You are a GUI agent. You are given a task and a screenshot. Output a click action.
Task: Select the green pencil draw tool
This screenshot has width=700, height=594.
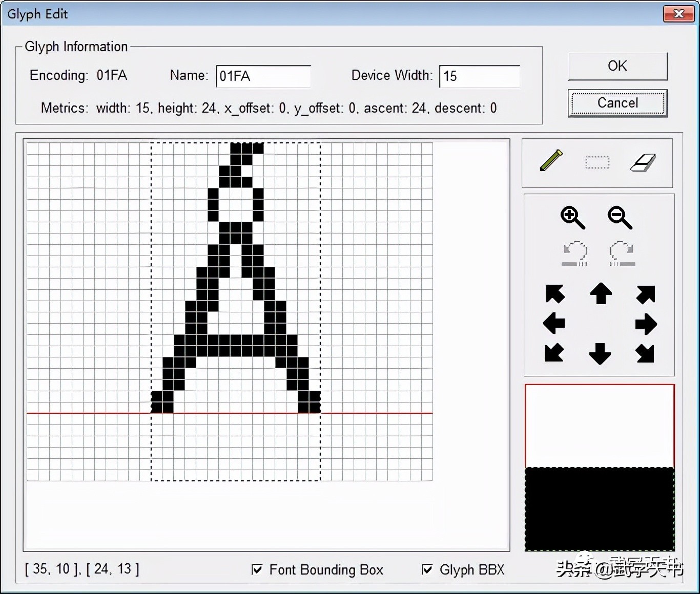coord(551,161)
